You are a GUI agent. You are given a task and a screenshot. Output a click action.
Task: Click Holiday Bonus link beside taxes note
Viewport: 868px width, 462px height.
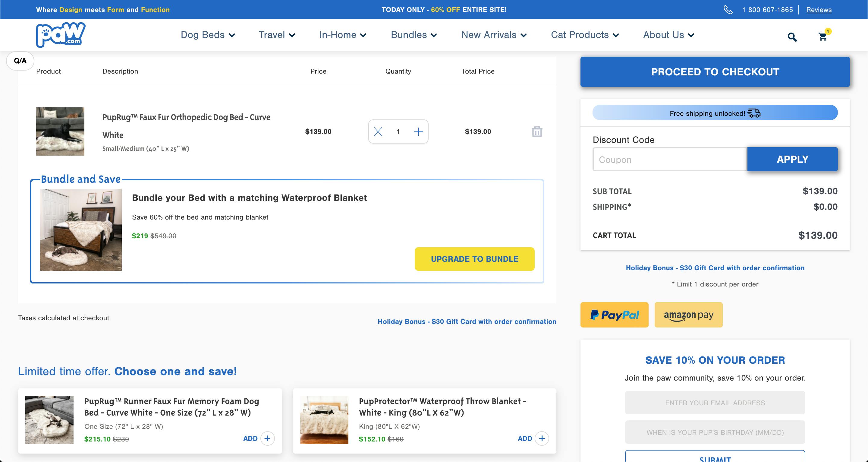(x=467, y=321)
